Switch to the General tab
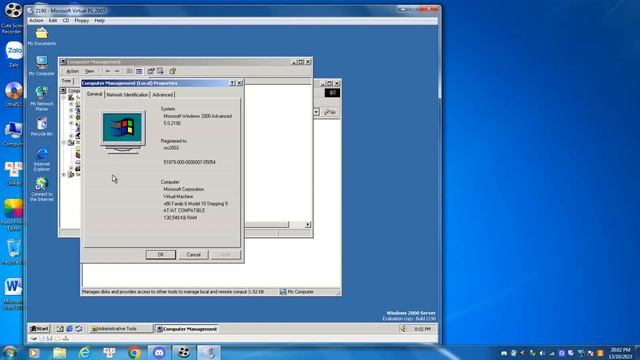Viewport: 640px width, 360px height. pos(94,94)
